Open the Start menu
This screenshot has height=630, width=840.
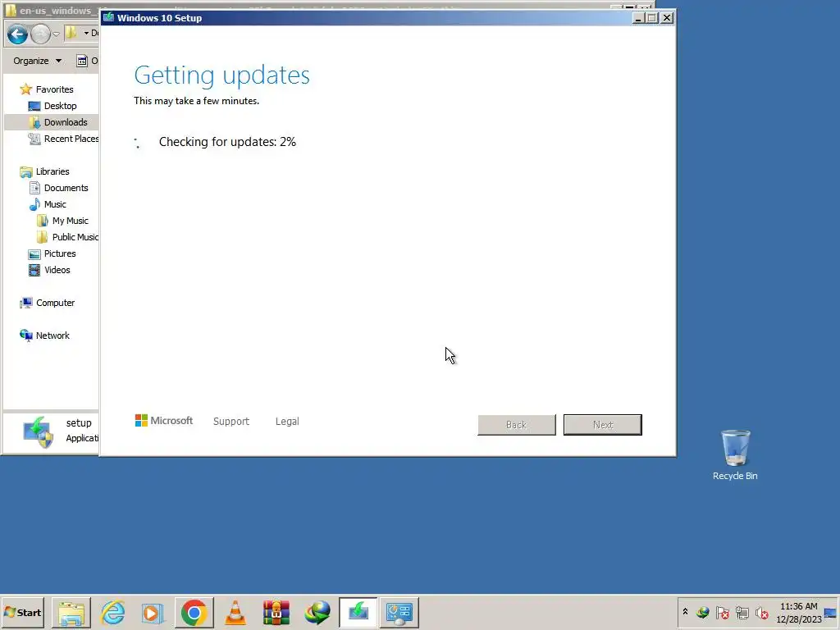click(22, 612)
